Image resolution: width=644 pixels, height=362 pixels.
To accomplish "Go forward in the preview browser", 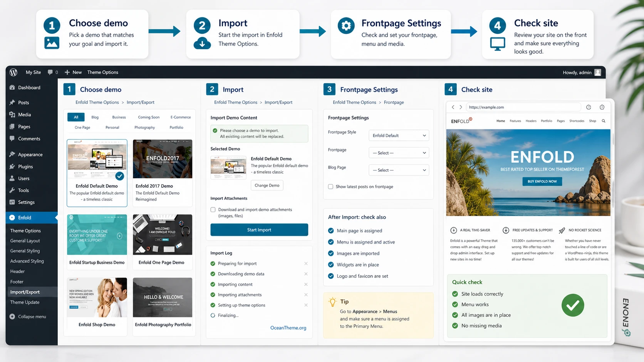I will (x=461, y=107).
